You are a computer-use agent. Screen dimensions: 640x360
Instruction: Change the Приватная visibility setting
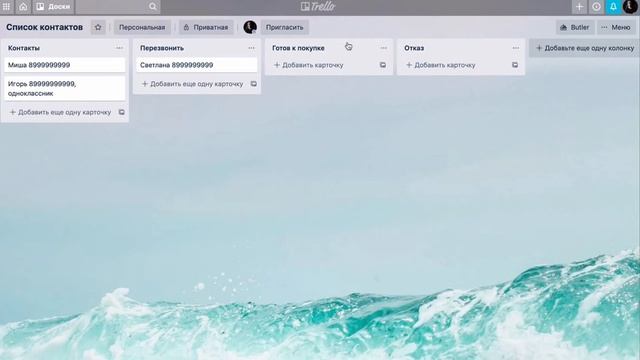pos(206,27)
